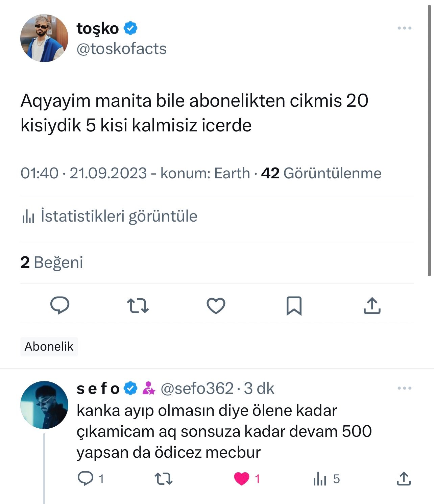Share sefo's reply
This screenshot has width=434, height=504.
click(x=404, y=479)
